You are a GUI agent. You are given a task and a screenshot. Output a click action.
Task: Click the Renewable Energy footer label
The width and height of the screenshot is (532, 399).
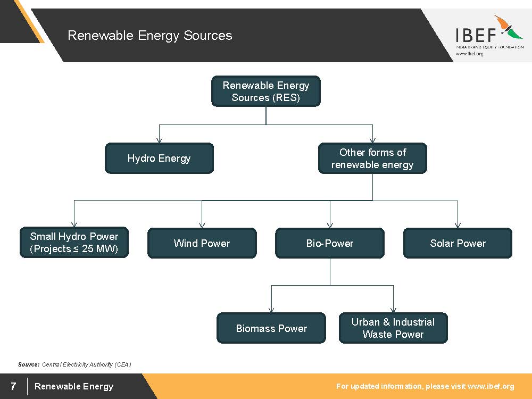(x=74, y=386)
